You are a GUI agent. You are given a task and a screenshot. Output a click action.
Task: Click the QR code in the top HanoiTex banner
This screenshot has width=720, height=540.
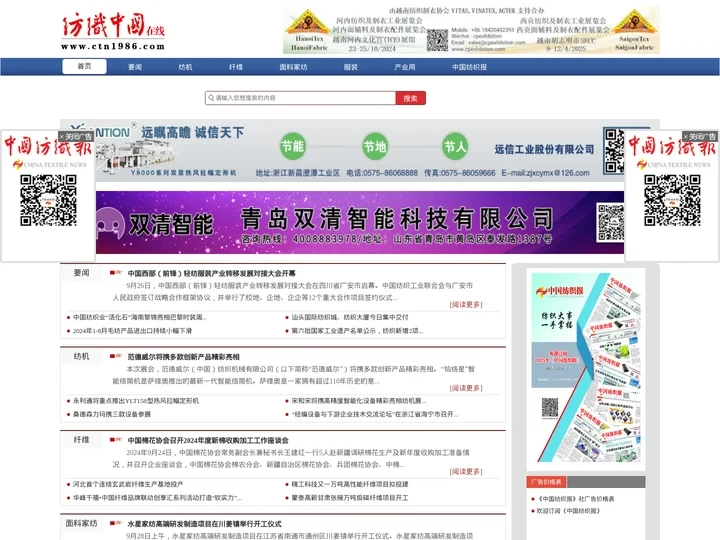(437, 40)
